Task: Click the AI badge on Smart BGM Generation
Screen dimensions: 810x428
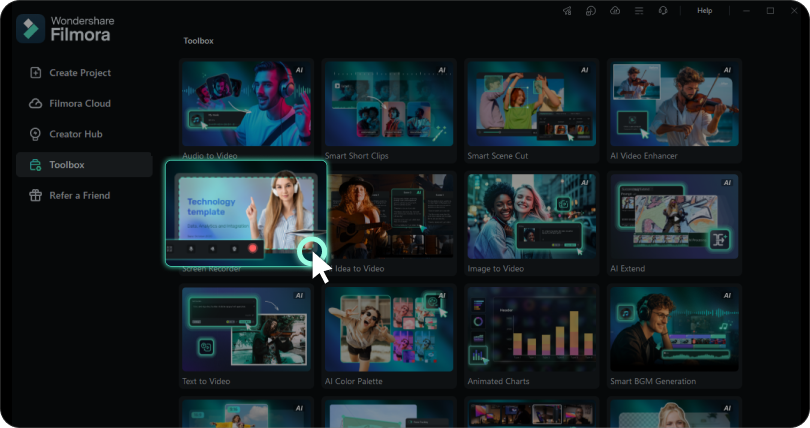Action: pyautogui.click(x=727, y=296)
